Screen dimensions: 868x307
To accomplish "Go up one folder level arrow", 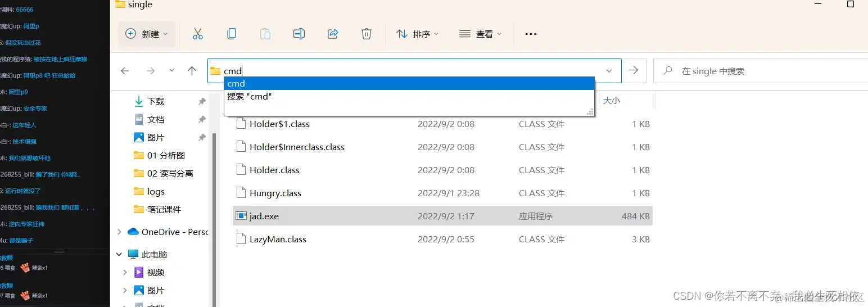I will click(192, 71).
